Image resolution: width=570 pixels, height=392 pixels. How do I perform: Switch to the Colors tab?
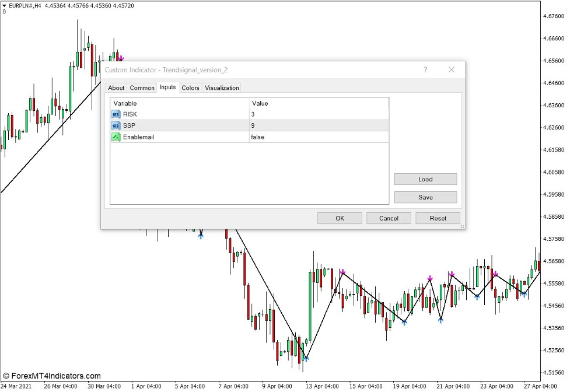click(190, 88)
